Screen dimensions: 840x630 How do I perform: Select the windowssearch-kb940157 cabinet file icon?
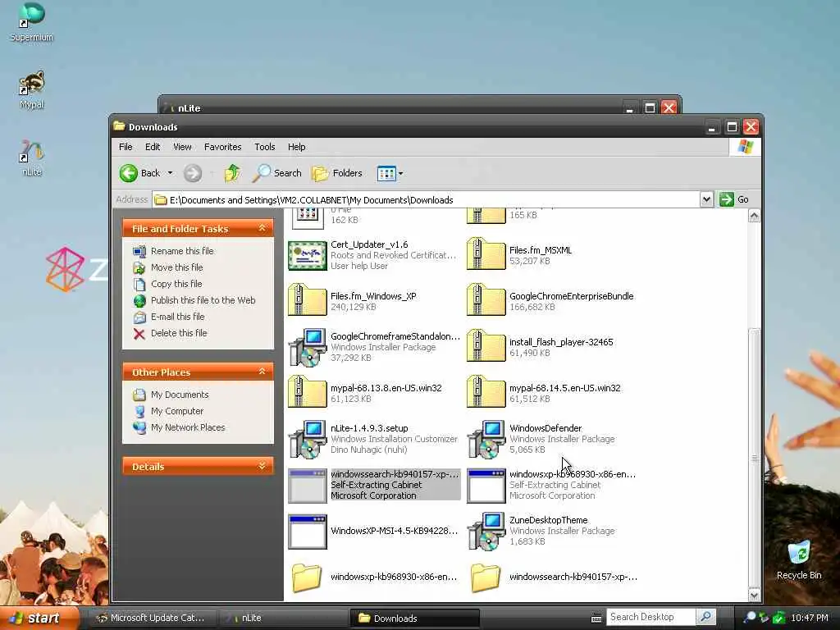tap(308, 486)
